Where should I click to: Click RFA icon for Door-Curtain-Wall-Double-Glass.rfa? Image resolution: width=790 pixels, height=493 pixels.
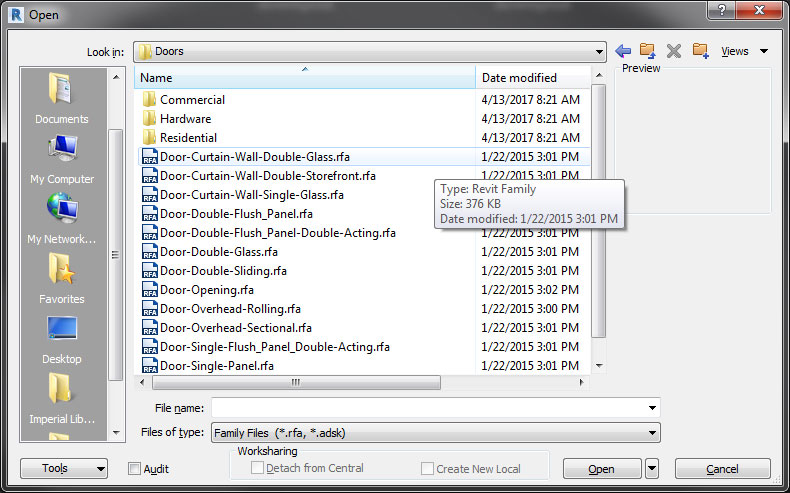(150, 157)
